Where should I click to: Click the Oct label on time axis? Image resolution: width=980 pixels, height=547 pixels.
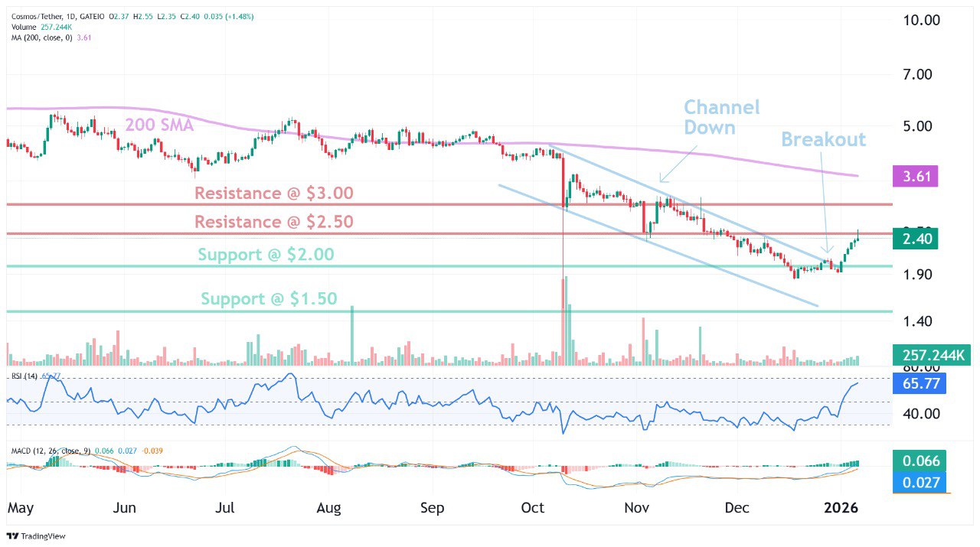[x=532, y=508]
